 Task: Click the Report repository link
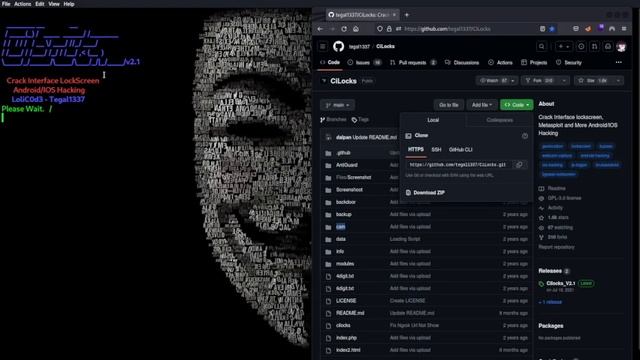[556, 247]
